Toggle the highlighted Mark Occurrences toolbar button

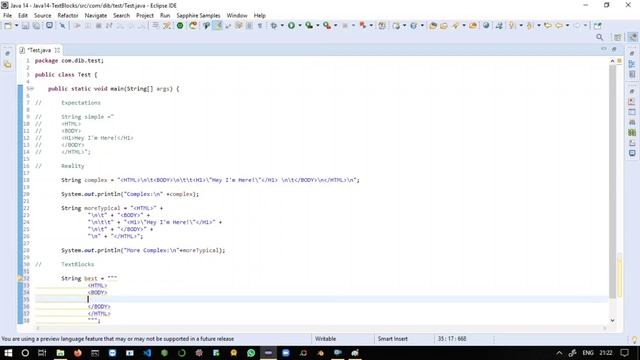(217, 26)
